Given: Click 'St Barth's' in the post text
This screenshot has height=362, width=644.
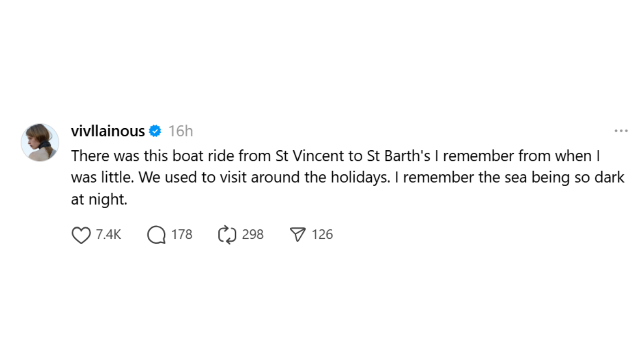Looking at the screenshot, I should tap(398, 156).
